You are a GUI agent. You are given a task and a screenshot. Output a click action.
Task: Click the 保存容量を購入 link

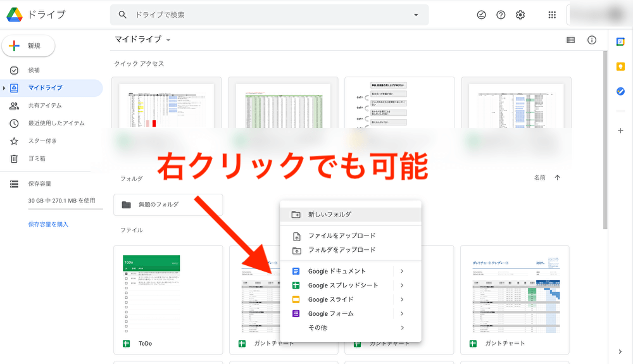48,224
